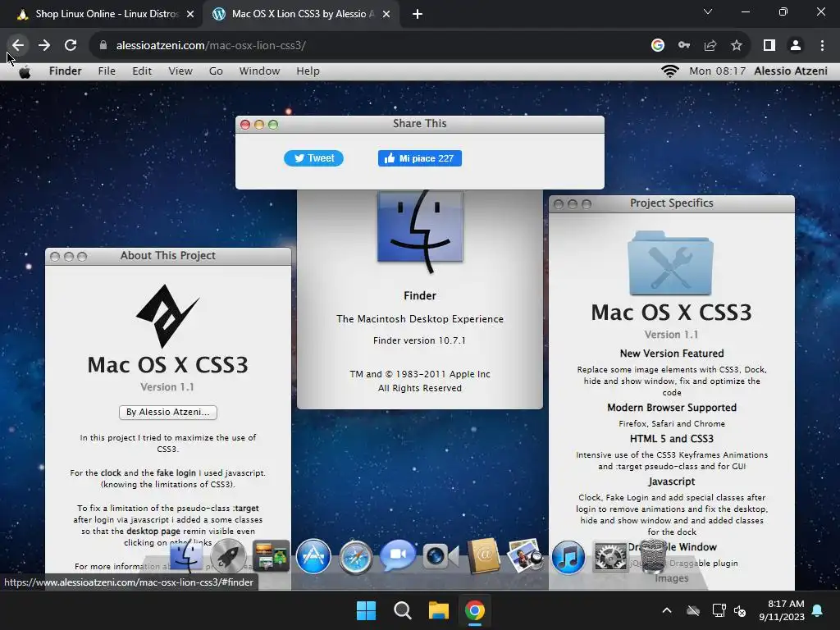Open Windows Start button
Screen dimensions: 840x630
pos(367,610)
